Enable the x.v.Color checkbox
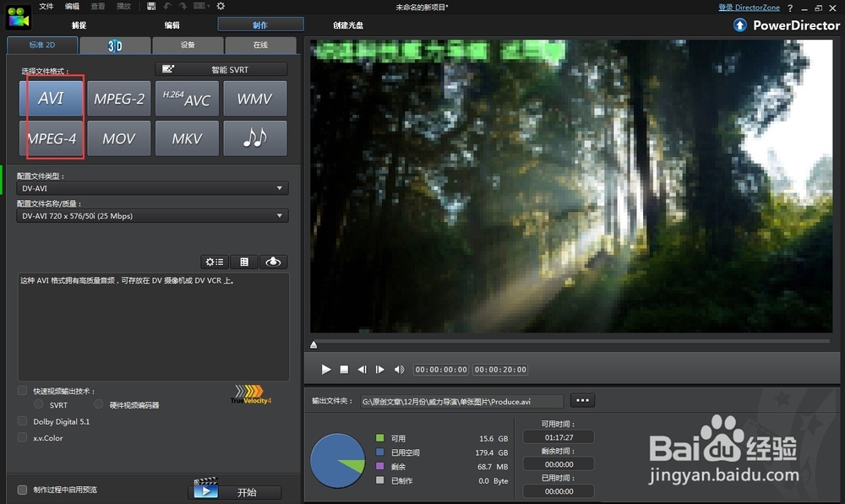Image resolution: width=845 pixels, height=504 pixels. tap(22, 437)
